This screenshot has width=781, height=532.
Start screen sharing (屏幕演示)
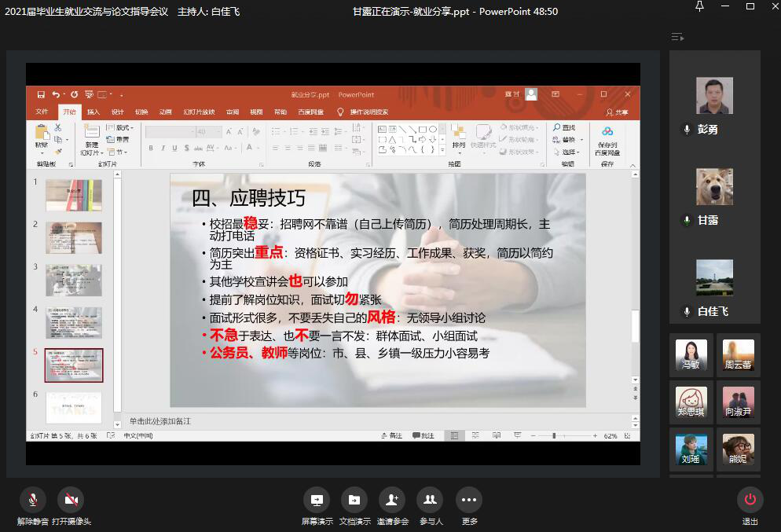(317, 500)
